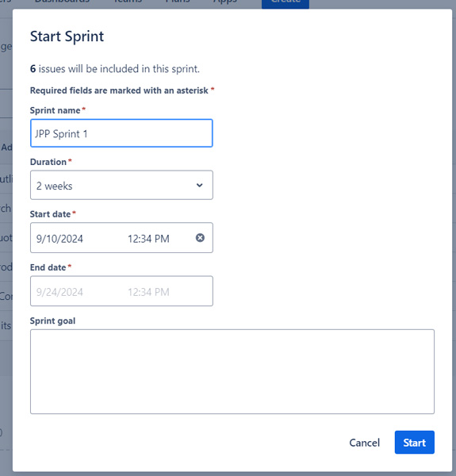Click the '6 issues will be included' text
456x476 pixels.
[115, 69]
